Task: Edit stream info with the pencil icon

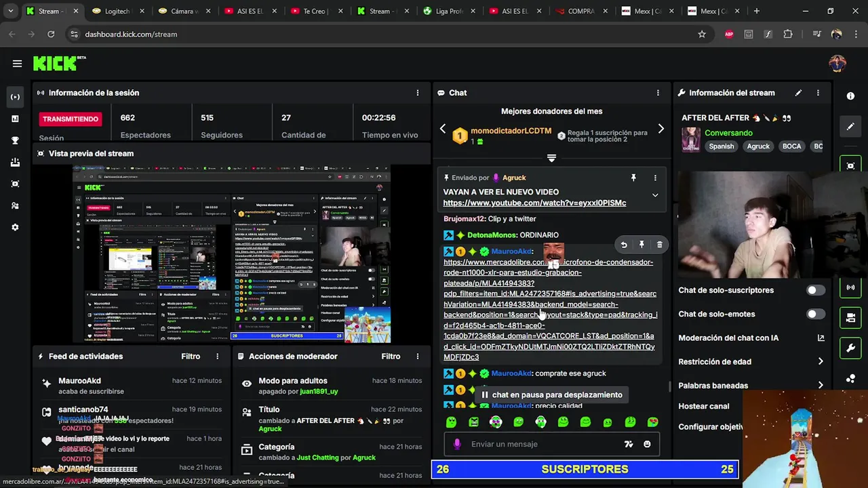Action: (798, 93)
